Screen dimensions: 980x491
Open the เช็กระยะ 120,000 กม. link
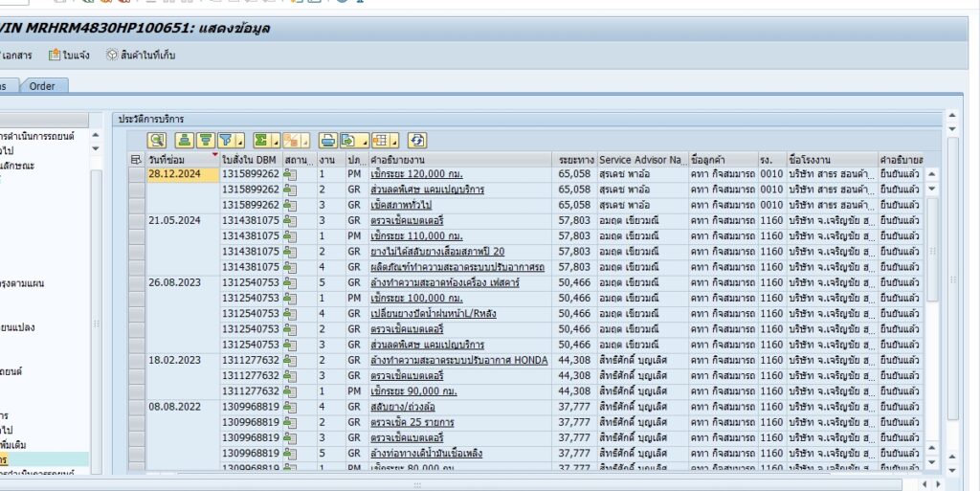coord(416,174)
